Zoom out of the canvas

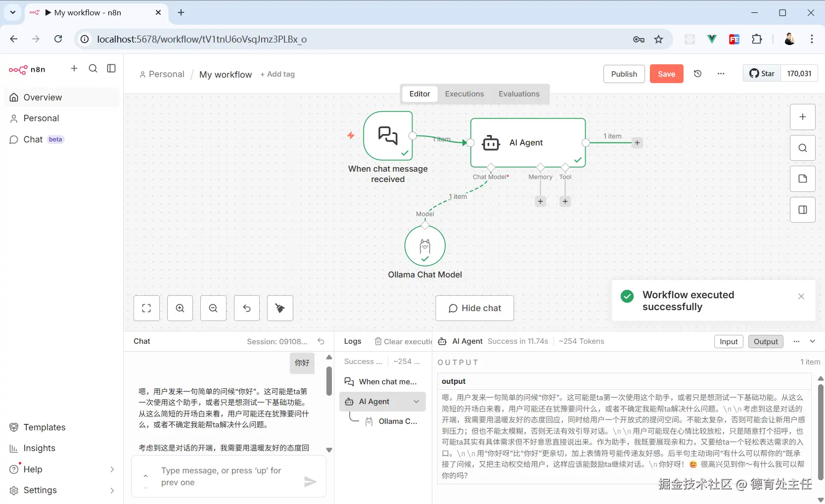coord(213,308)
